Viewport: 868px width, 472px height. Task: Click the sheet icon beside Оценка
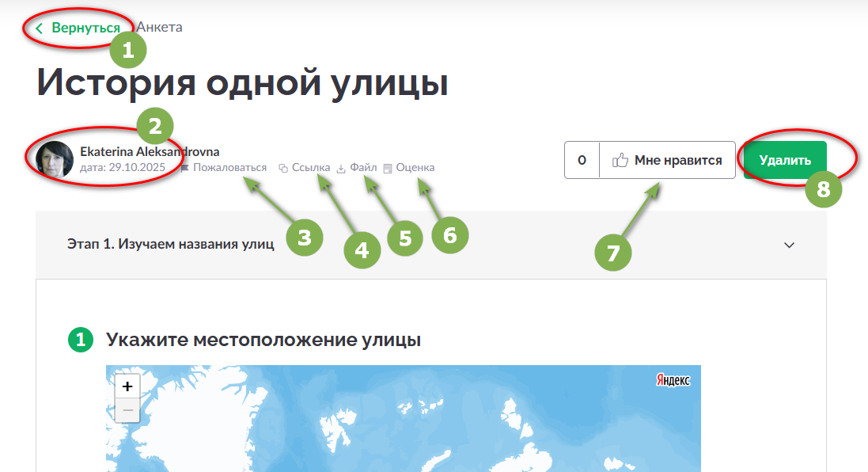(x=388, y=168)
